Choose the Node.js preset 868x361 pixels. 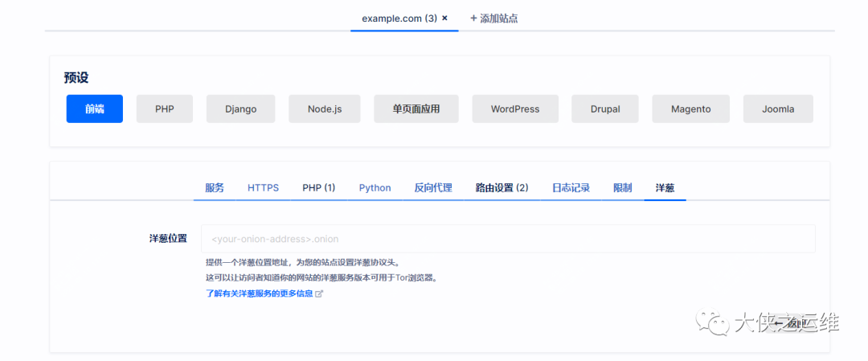pyautogui.click(x=325, y=109)
